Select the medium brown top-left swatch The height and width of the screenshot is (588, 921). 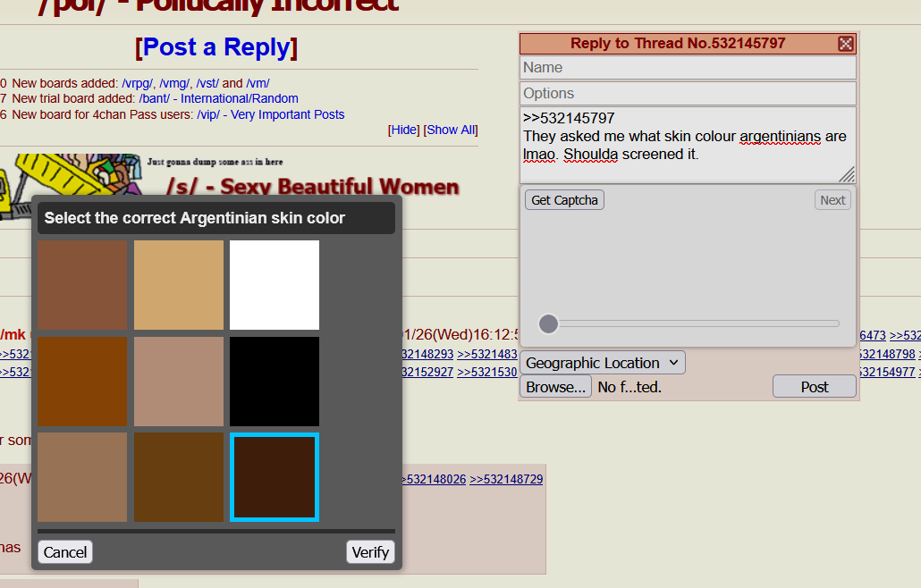[82, 284]
